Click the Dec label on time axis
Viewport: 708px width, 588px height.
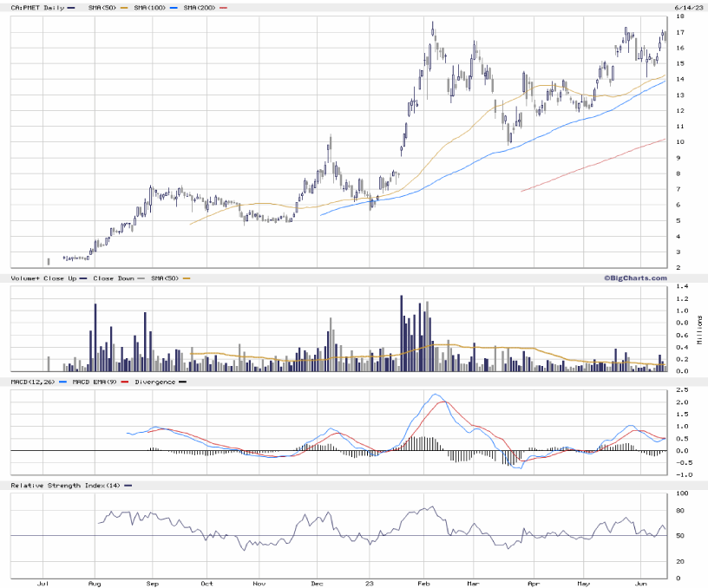point(317,582)
